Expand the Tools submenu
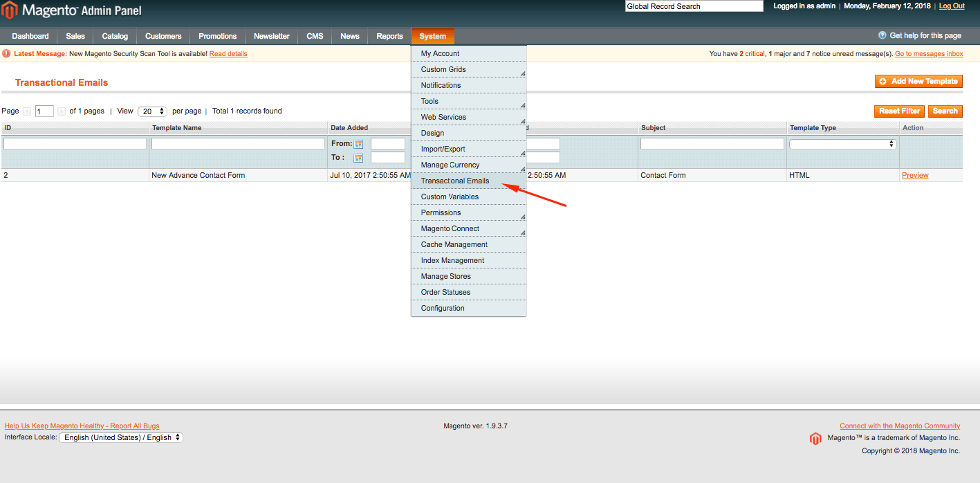This screenshot has width=980, height=483. [x=469, y=101]
